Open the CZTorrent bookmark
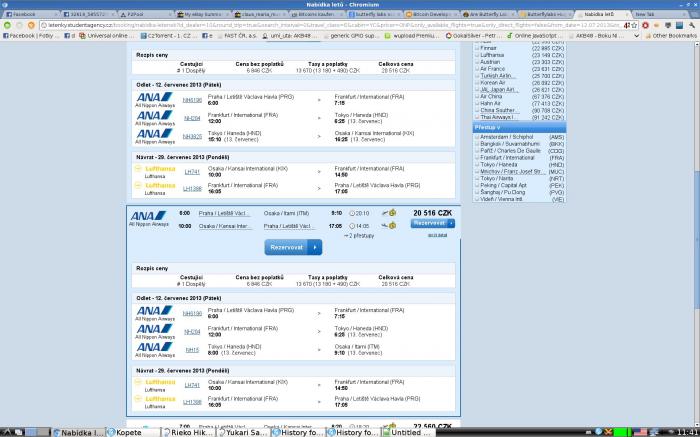 [168, 36]
